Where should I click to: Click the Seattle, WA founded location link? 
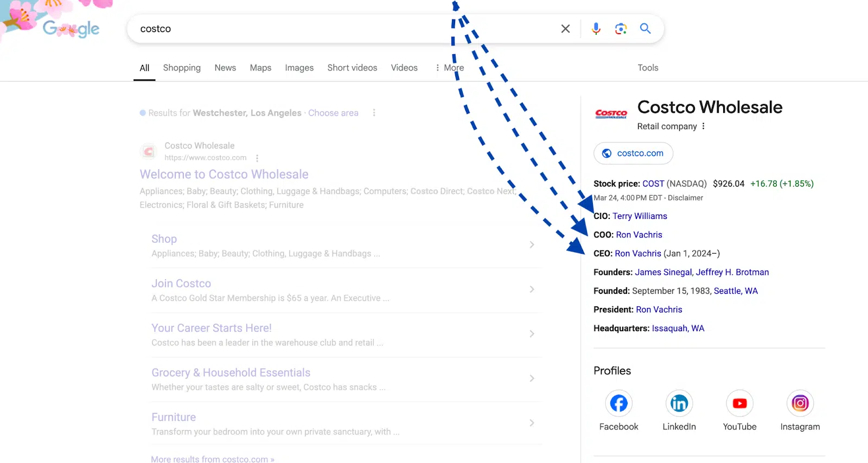click(x=736, y=291)
